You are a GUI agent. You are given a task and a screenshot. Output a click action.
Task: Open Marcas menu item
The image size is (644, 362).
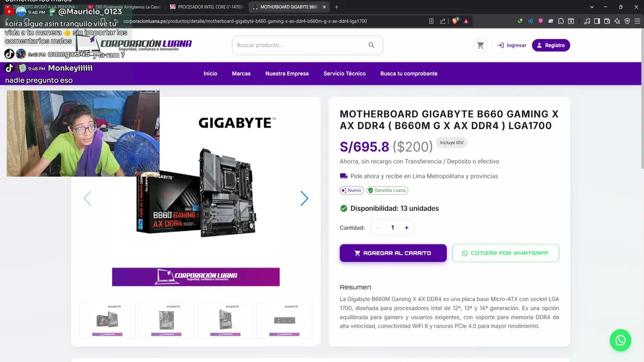pos(241,73)
